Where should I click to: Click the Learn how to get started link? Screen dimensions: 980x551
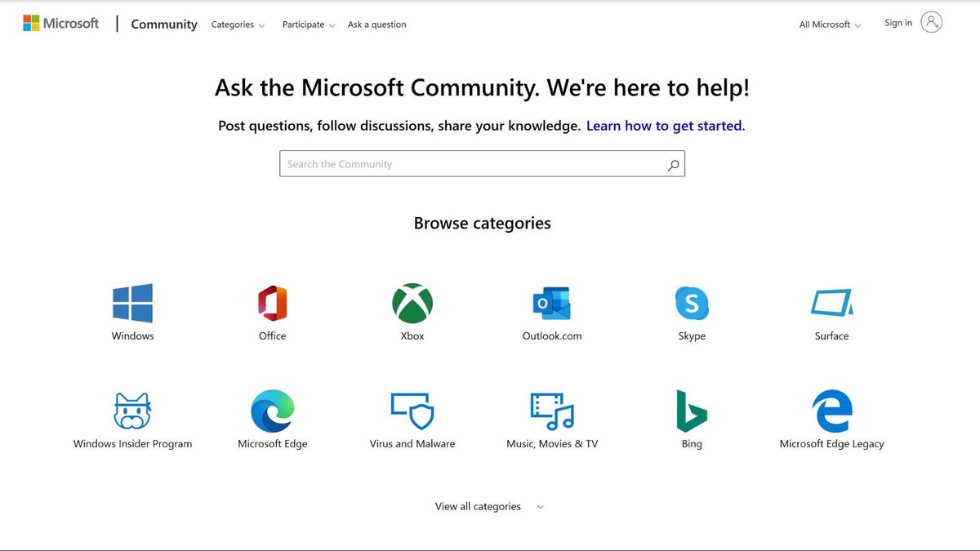(x=664, y=125)
